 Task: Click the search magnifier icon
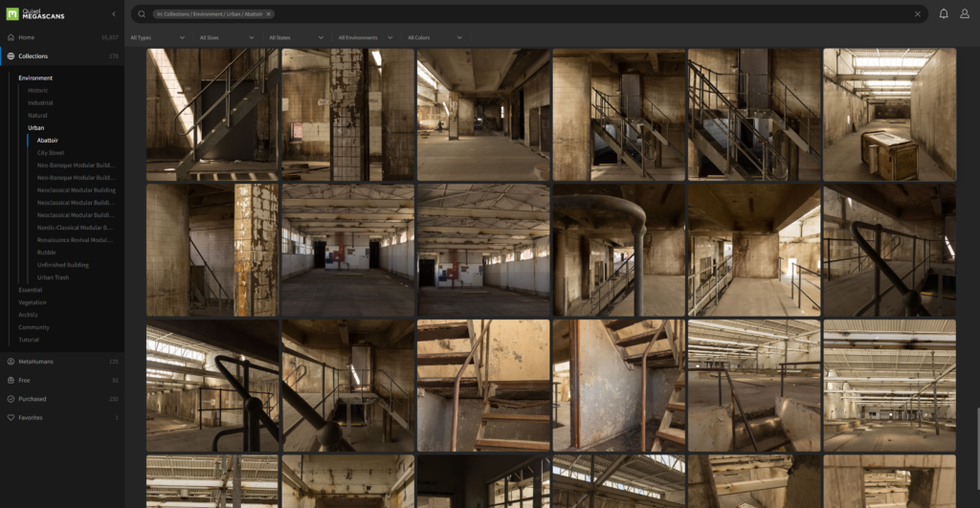coord(142,13)
